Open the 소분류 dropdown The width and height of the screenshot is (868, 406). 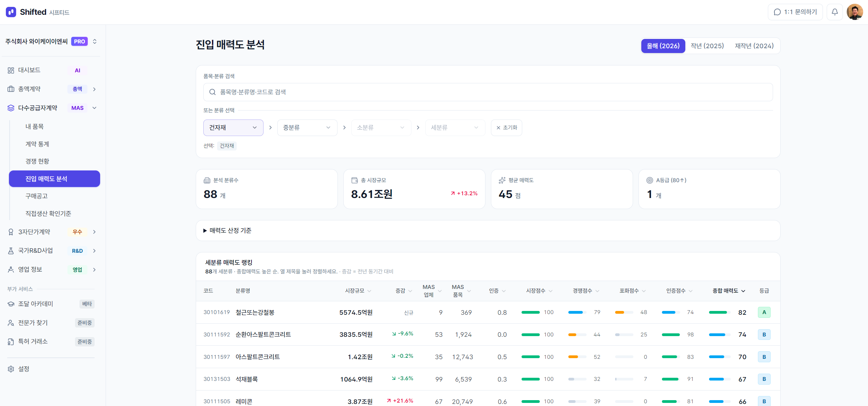381,128
